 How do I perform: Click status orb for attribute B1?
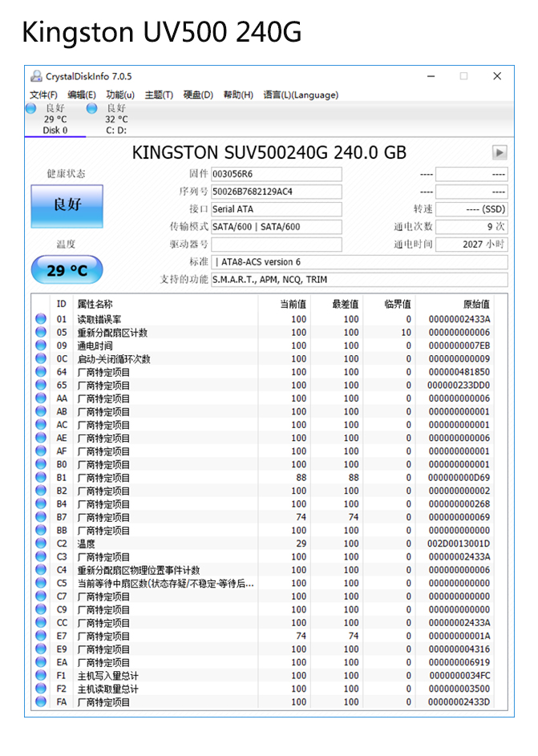click(41, 477)
